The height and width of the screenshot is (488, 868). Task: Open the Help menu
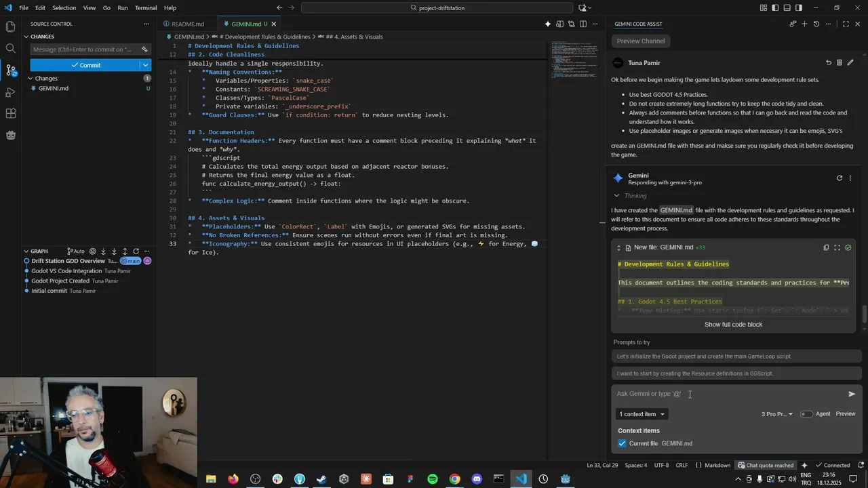170,7
